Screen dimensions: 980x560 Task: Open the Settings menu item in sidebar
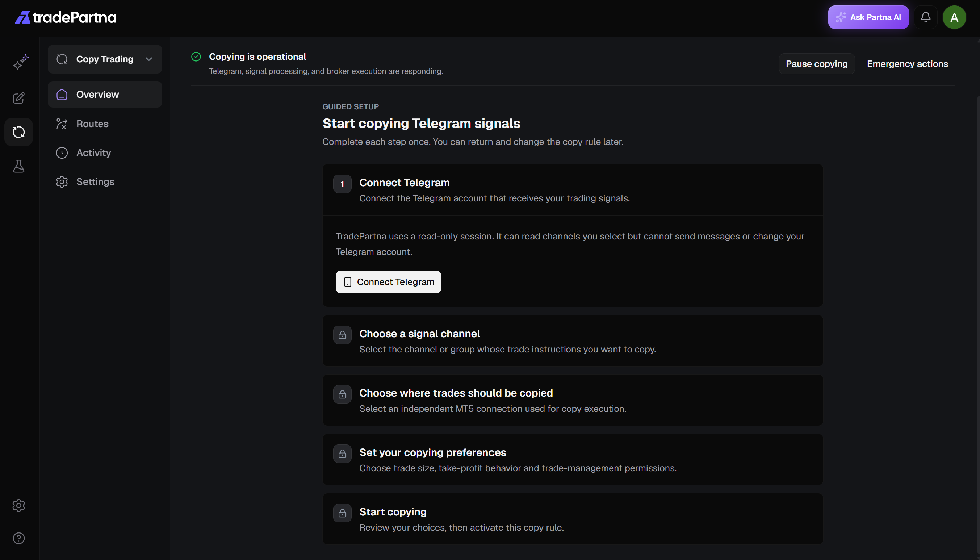click(x=105, y=181)
